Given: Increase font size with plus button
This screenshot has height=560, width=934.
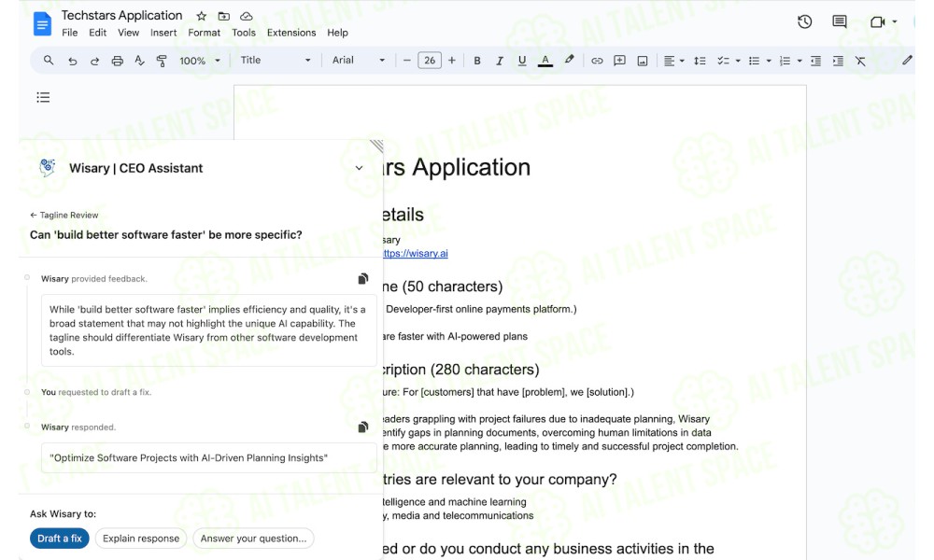Looking at the screenshot, I should [451, 61].
